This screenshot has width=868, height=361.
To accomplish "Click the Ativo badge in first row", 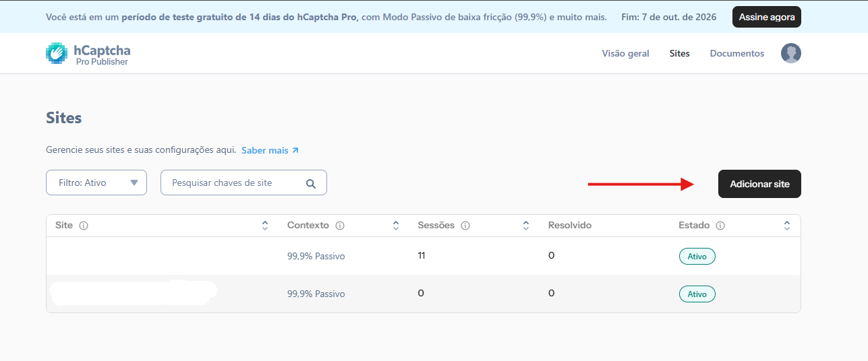I will coord(697,256).
